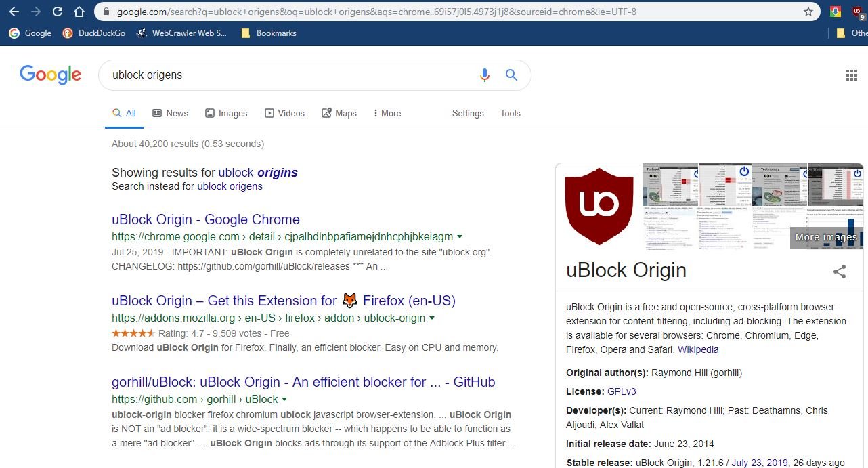Click the voice search microphone icon
This screenshot has width=868, height=468.
click(x=484, y=75)
